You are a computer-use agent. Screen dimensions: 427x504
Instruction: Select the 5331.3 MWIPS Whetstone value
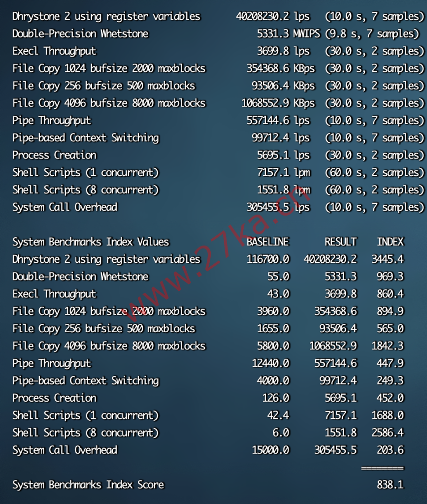coord(289,34)
